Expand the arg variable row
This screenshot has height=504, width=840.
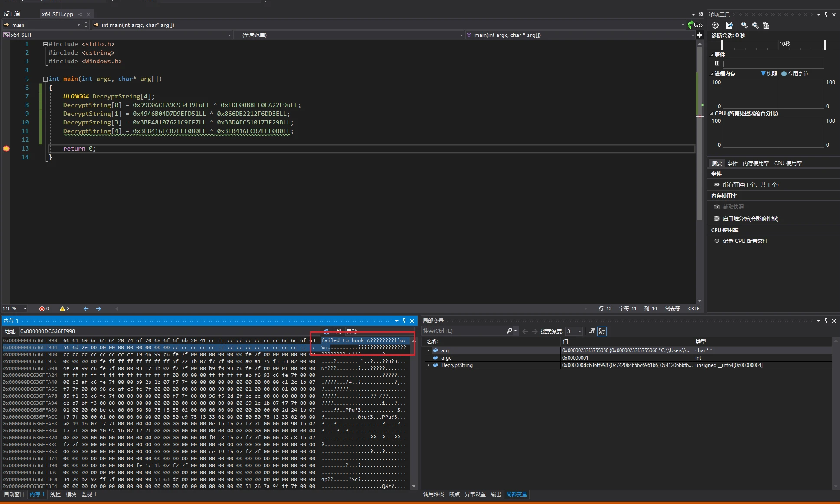(x=428, y=350)
